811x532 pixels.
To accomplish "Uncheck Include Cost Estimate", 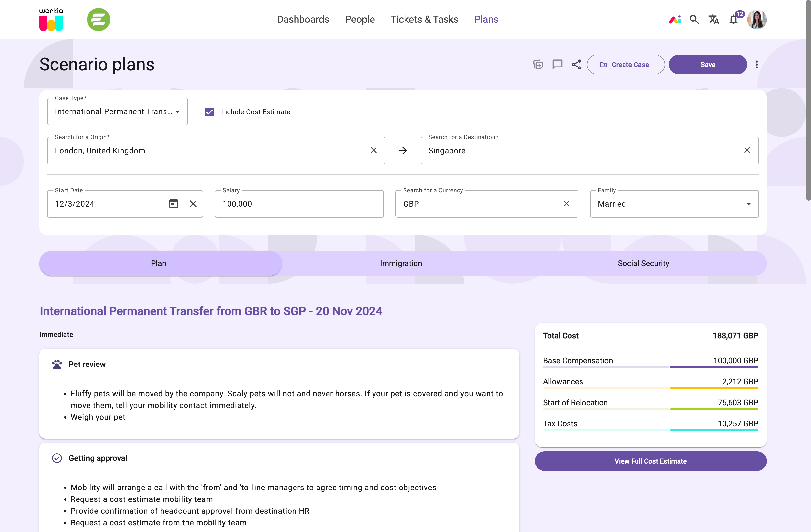I will tap(209, 112).
